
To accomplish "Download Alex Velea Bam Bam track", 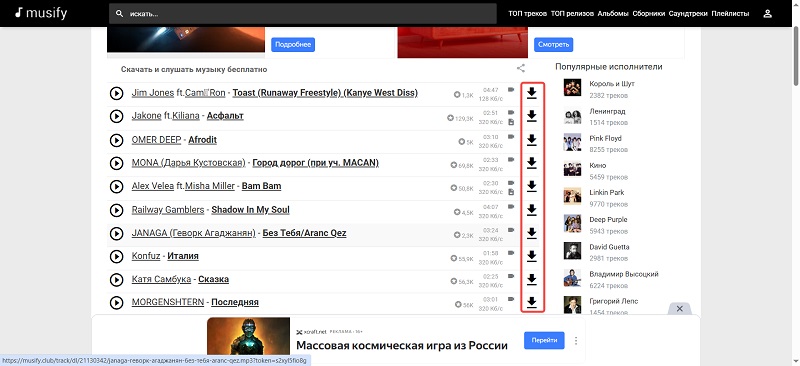I will click(532, 186).
